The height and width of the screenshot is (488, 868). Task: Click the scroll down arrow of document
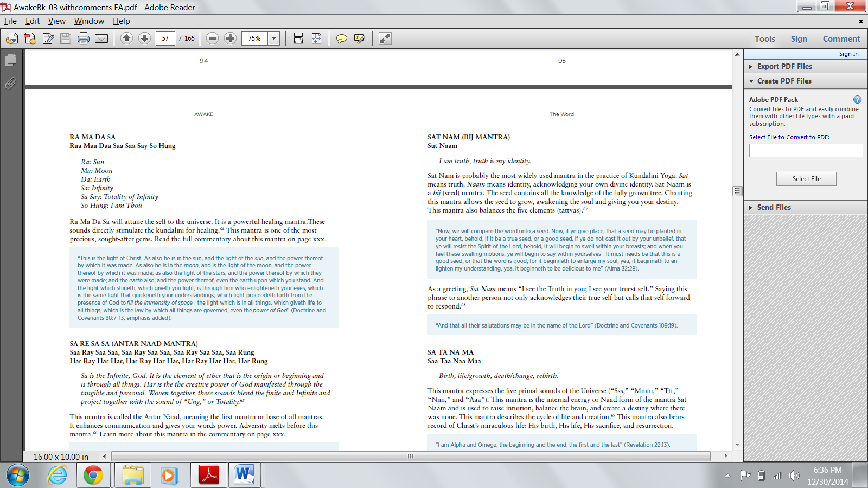click(x=737, y=445)
